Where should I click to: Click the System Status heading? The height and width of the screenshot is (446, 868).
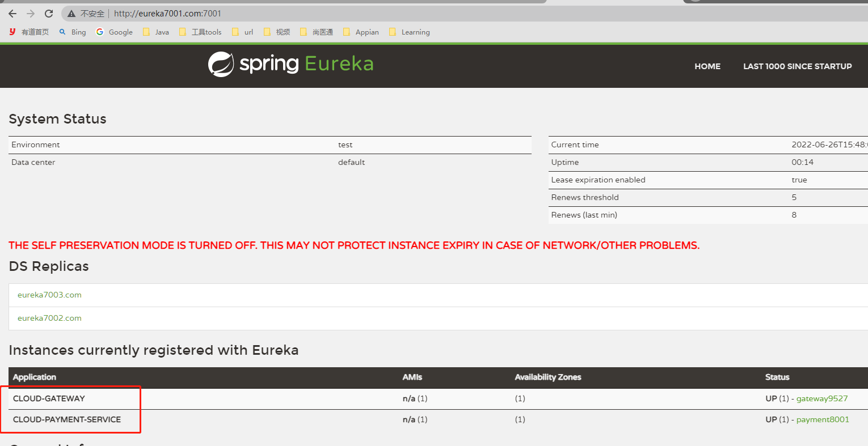coord(57,119)
